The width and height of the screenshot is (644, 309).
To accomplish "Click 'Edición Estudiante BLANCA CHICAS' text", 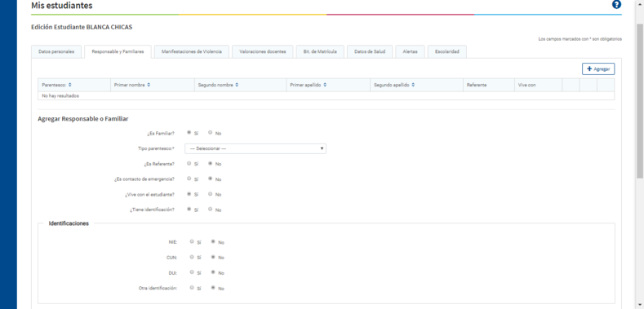I will pos(82,27).
